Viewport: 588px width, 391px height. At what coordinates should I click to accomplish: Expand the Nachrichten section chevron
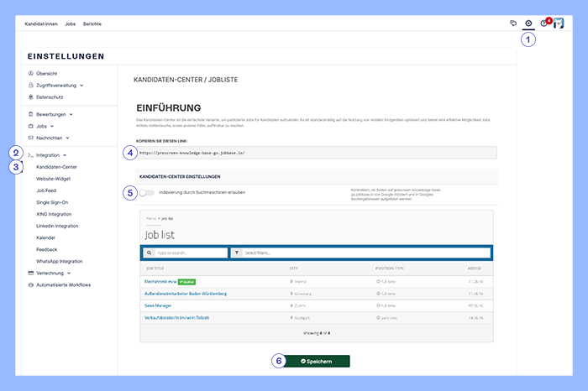pyautogui.click(x=68, y=138)
